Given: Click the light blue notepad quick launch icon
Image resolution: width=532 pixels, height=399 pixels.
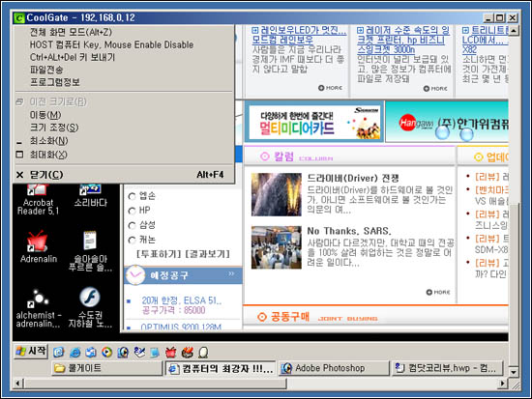Looking at the screenshot, I should pyautogui.click(x=155, y=353).
